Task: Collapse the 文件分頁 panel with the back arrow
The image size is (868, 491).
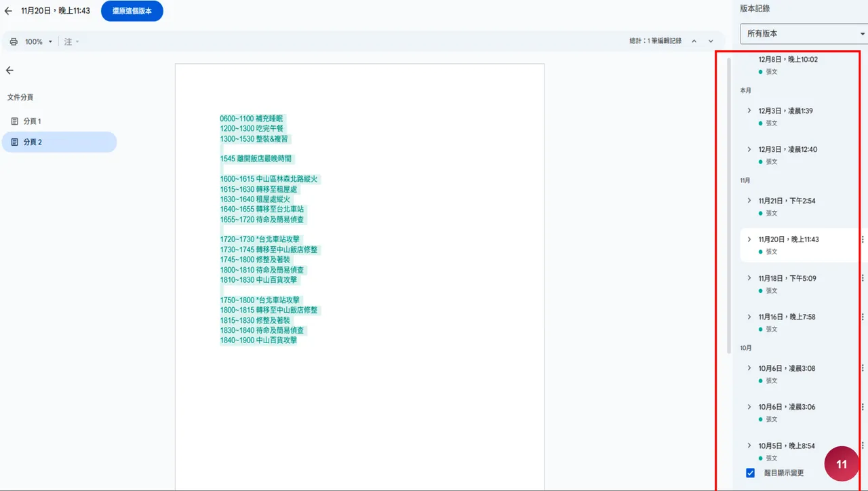Action: click(9, 71)
